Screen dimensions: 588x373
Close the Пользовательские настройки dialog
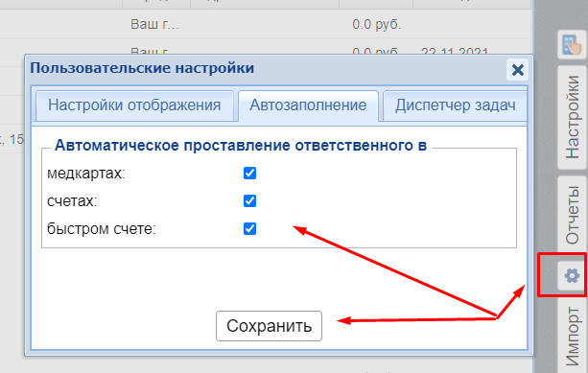point(518,70)
